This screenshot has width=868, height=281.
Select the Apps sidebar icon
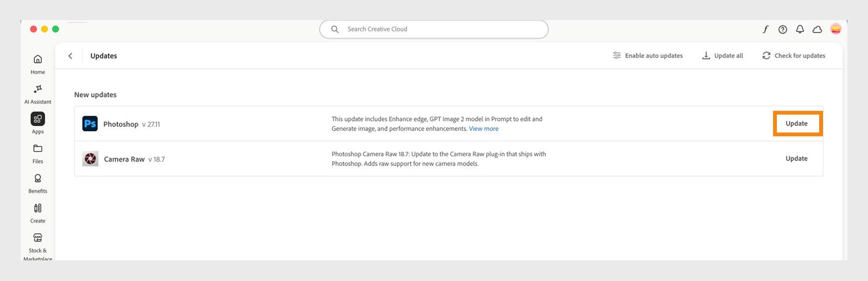pyautogui.click(x=37, y=119)
